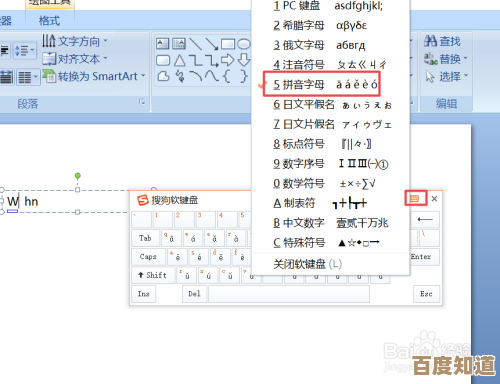Choose 4 注音符号 layout
500x384 pixels.
pos(330,65)
